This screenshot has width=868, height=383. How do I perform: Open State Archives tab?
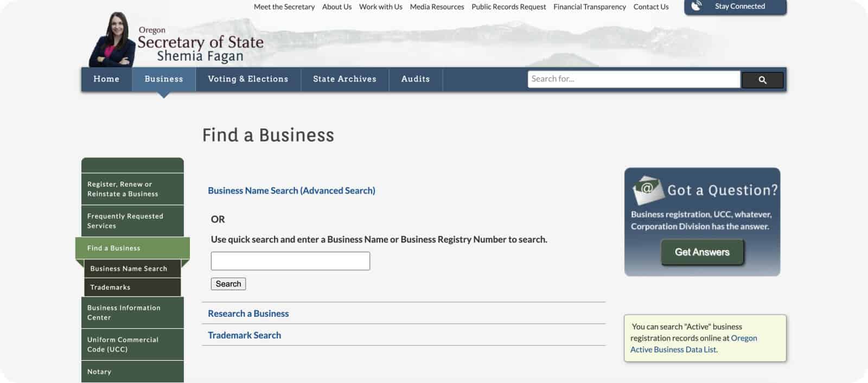coord(344,79)
